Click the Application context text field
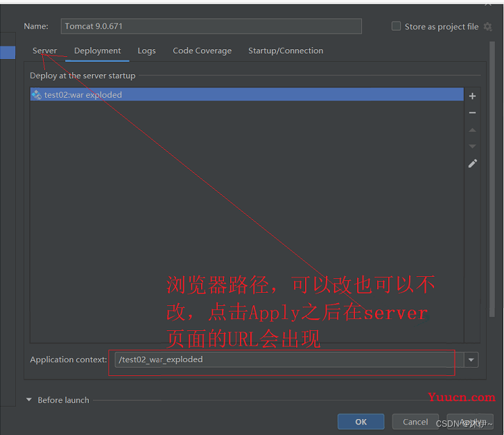 [289, 359]
